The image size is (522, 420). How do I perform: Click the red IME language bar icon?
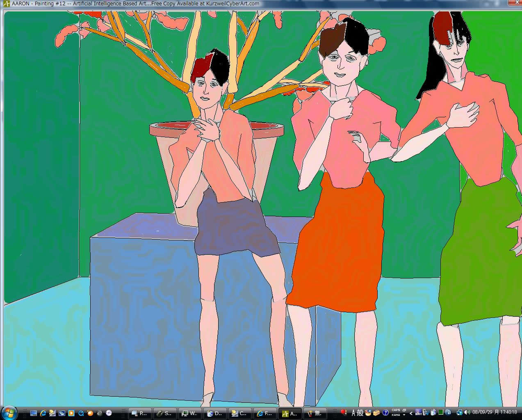[344, 413]
